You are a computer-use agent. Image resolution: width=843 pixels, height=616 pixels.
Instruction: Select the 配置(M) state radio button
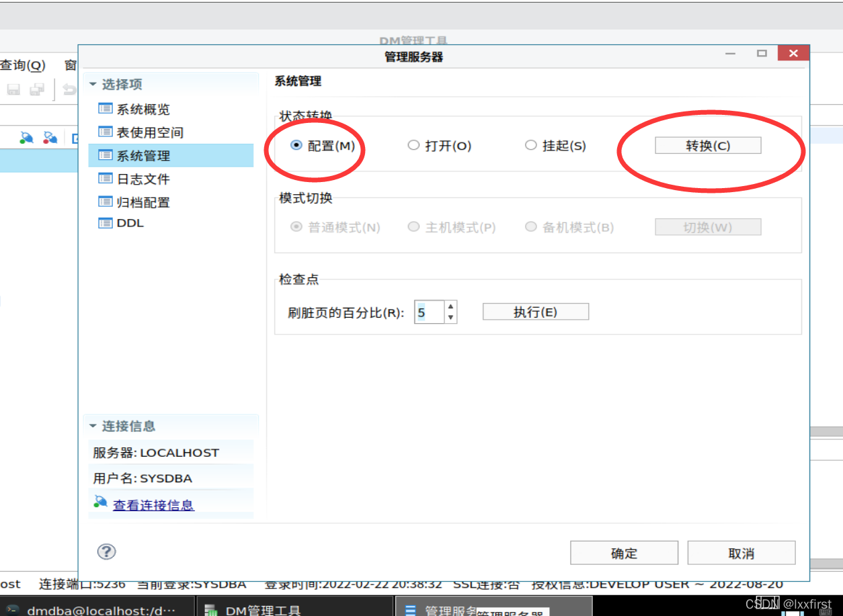[296, 145]
